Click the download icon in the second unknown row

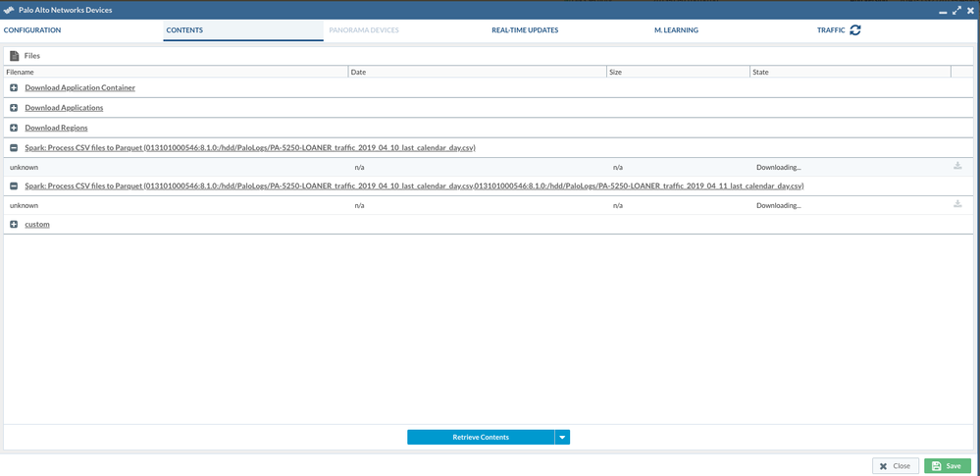click(x=957, y=205)
